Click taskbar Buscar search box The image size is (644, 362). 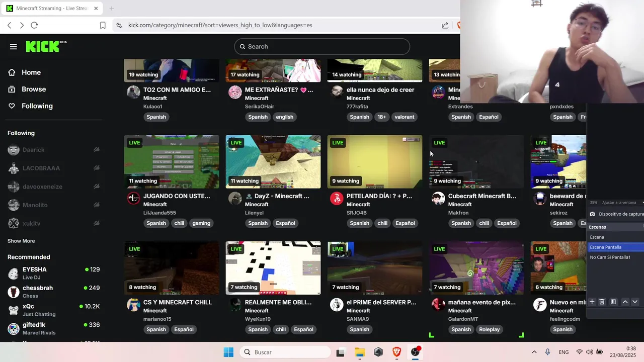[x=284, y=352]
